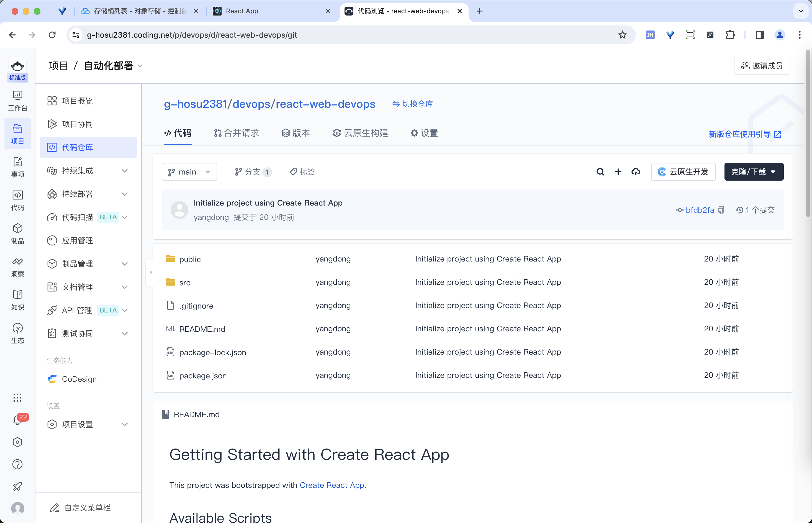Open the 生态 ecosystem sidebar icon
Image resolution: width=812 pixels, height=523 pixels.
18,334
